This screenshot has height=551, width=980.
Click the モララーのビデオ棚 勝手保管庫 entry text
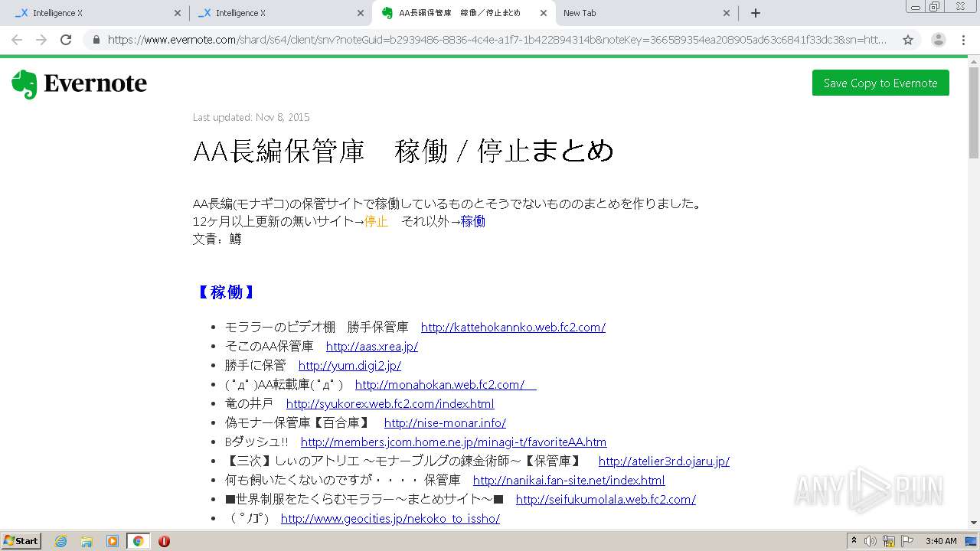(317, 328)
